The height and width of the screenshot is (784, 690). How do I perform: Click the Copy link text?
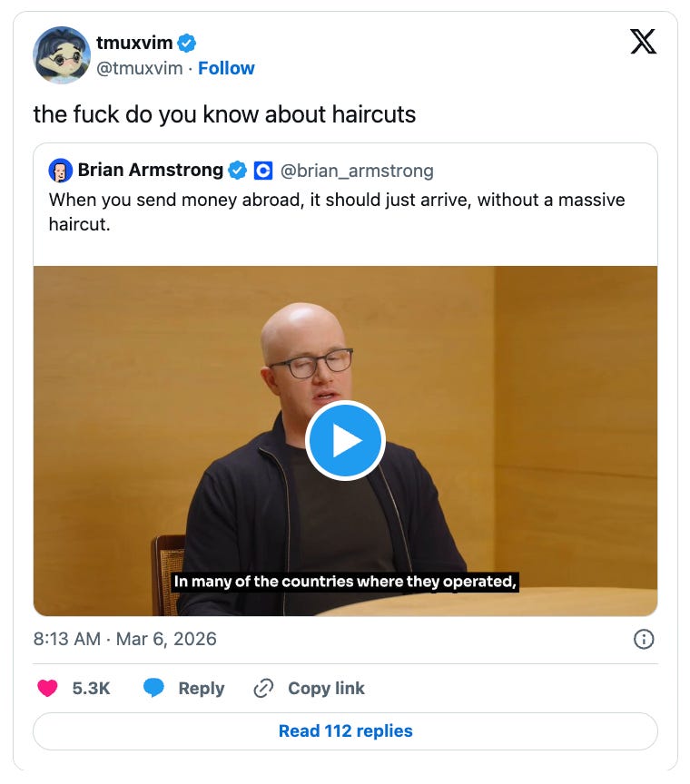click(326, 689)
